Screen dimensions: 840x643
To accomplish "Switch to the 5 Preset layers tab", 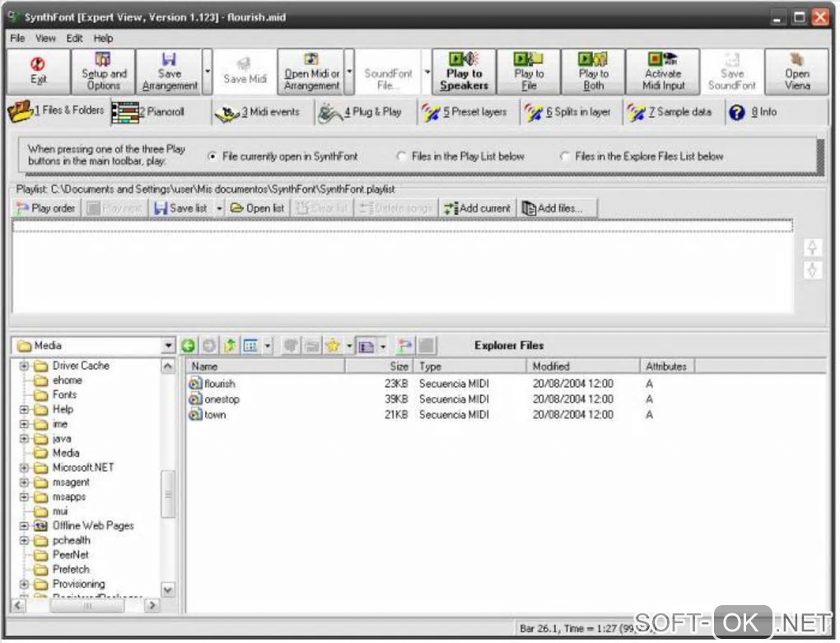I will [x=469, y=112].
